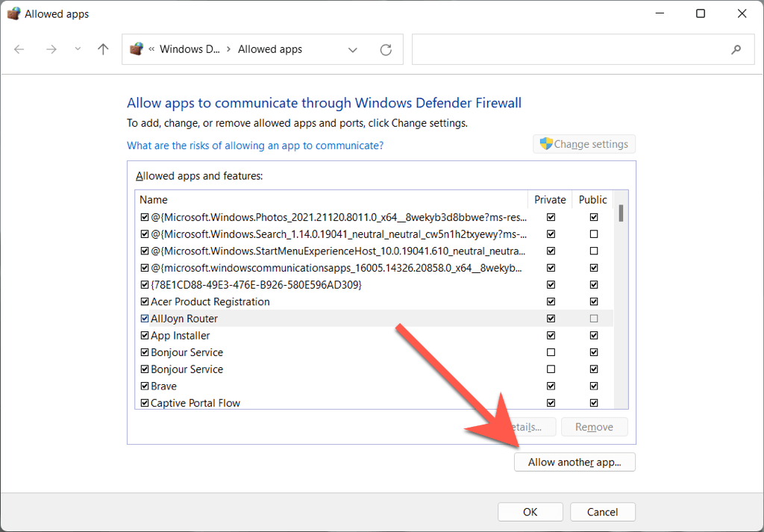Click the search magnifier icon
The height and width of the screenshot is (532, 764).
click(736, 50)
